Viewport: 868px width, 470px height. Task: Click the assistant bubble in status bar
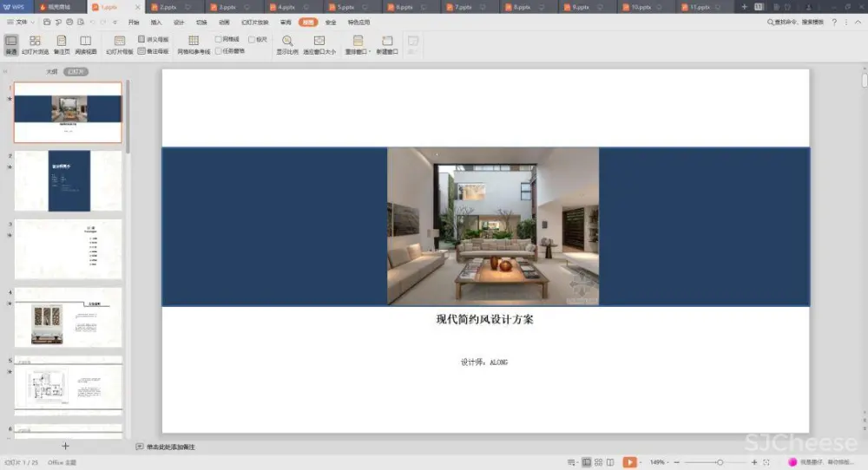(792, 462)
